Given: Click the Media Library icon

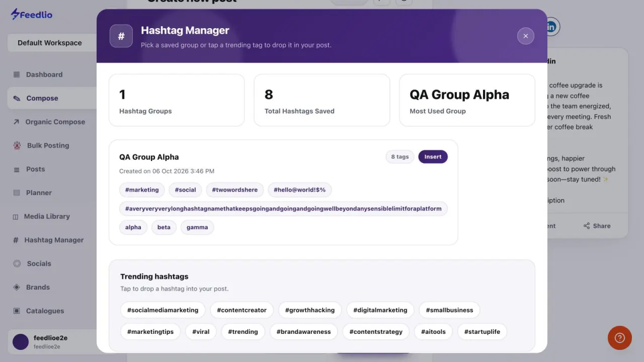Looking at the screenshot, I should [16, 217].
